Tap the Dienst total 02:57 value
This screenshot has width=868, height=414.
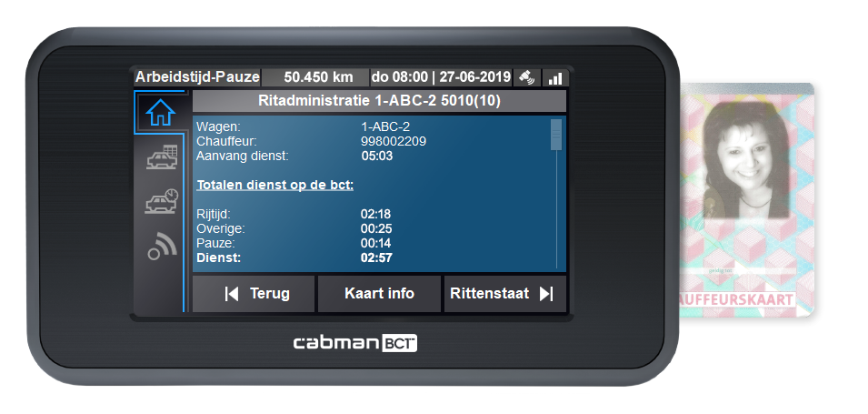point(375,258)
